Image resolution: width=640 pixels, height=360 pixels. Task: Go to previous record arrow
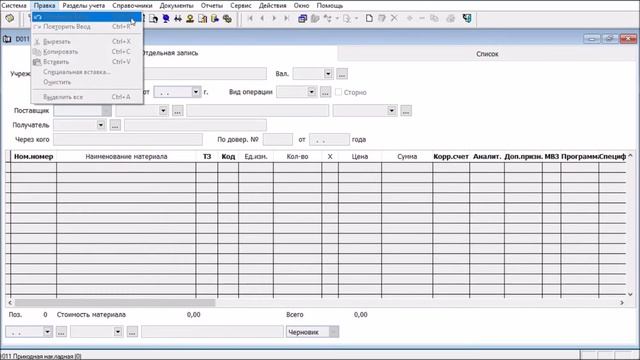262,18
